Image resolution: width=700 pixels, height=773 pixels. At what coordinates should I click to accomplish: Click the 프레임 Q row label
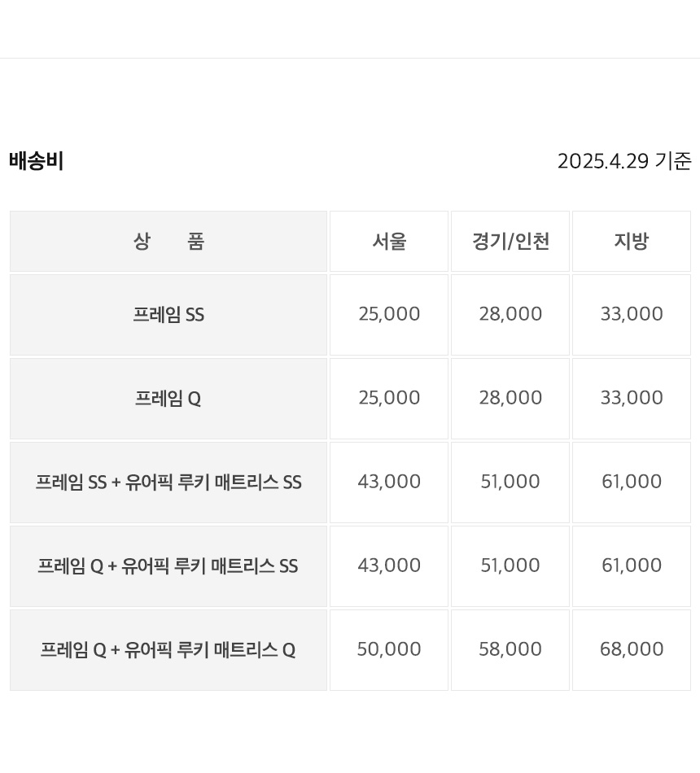pos(168,399)
